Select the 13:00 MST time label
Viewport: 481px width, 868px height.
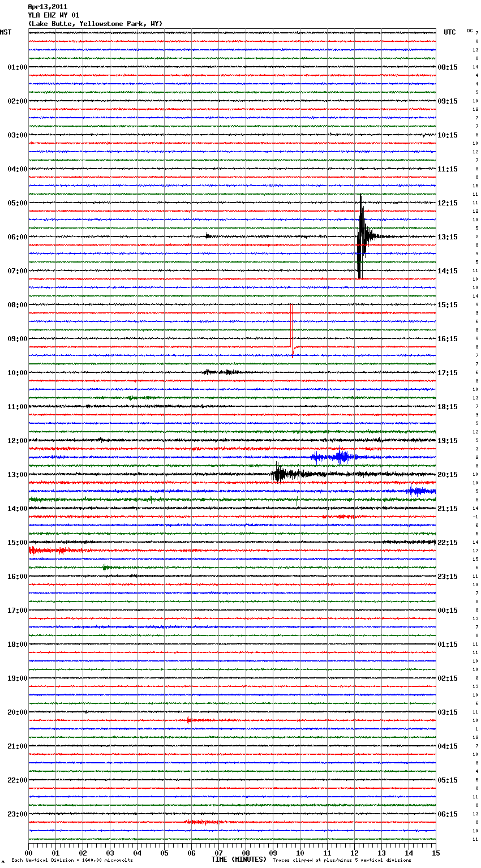[18, 475]
